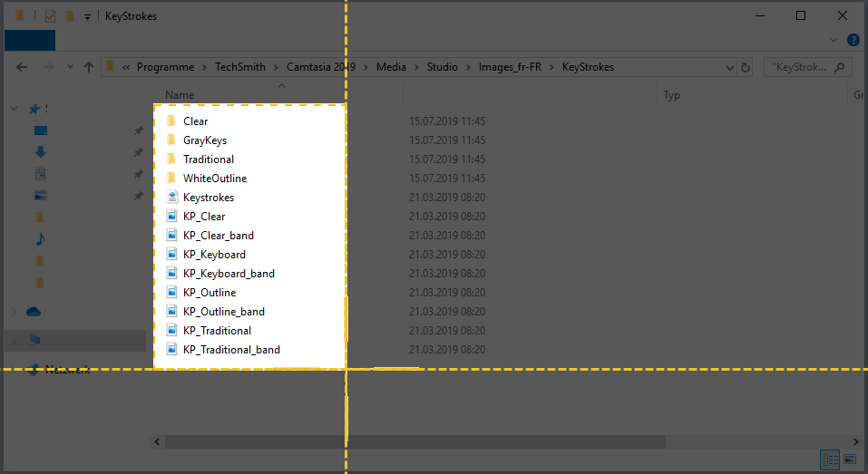868x474 pixels.
Task: Select the KP_Clear_band image file
Action: tap(210, 235)
